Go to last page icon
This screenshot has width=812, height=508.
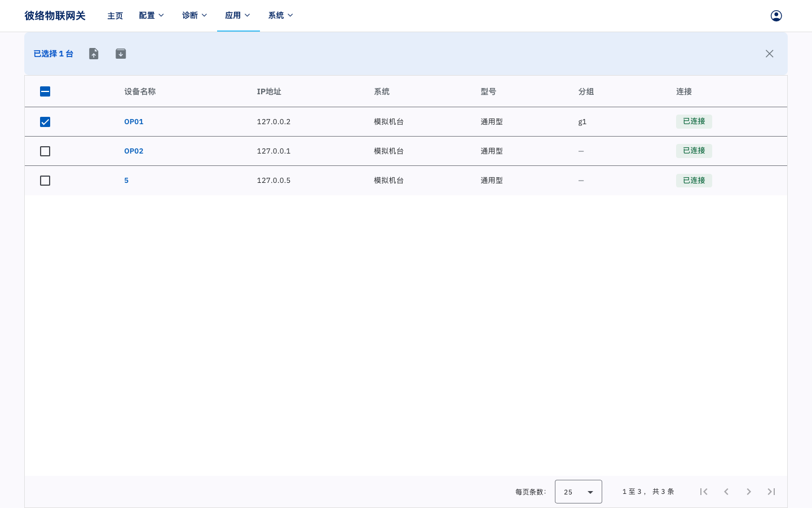pos(771,492)
